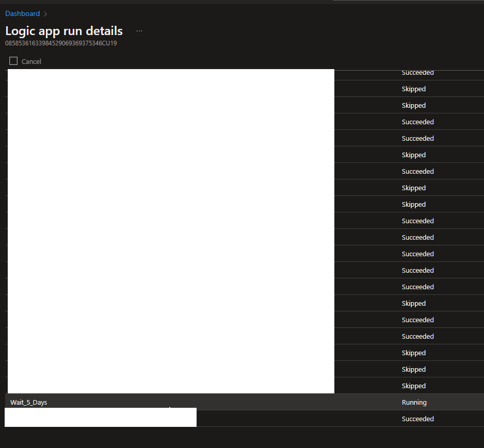Click the Cancel command's square icon

click(x=13, y=61)
